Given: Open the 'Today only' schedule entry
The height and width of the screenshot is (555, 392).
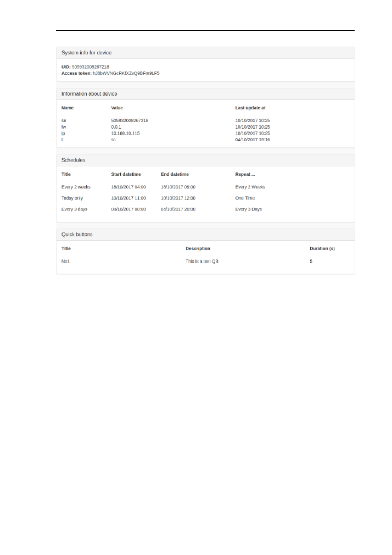Looking at the screenshot, I should click(x=72, y=198).
